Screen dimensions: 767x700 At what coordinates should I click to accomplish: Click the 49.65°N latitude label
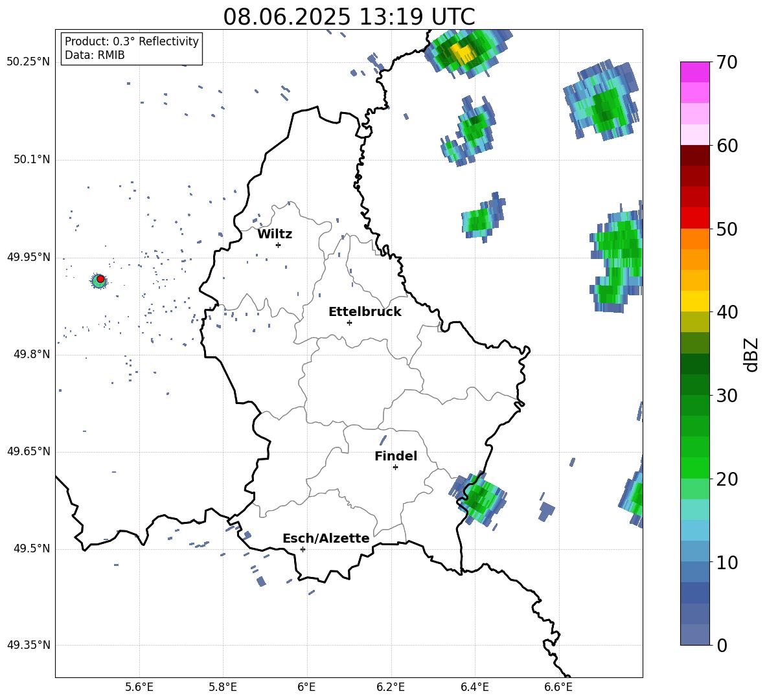click(x=29, y=451)
